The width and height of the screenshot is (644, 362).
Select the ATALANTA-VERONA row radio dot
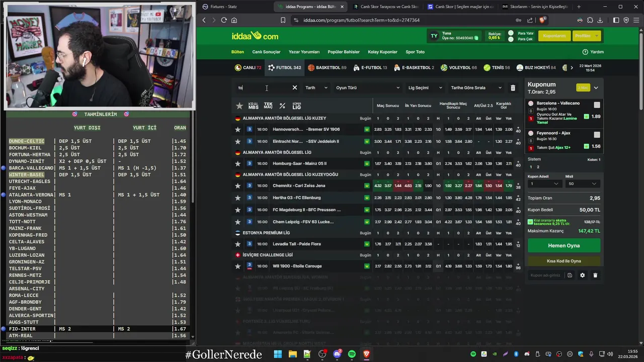coord(4,195)
